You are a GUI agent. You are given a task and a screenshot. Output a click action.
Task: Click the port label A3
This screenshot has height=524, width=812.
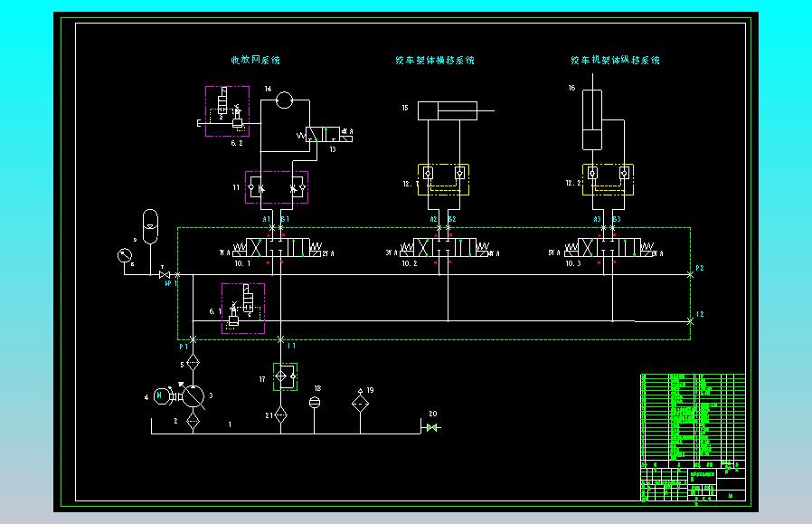click(x=597, y=219)
